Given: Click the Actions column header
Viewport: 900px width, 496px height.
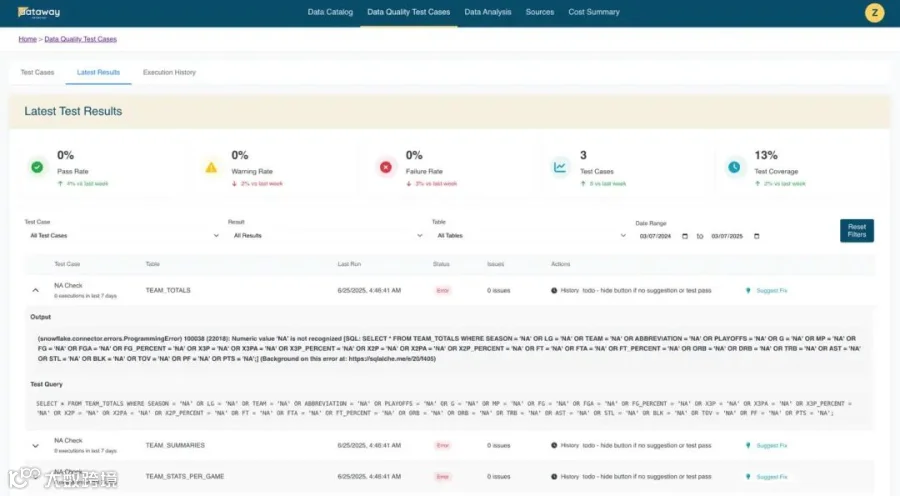Looking at the screenshot, I should point(561,264).
